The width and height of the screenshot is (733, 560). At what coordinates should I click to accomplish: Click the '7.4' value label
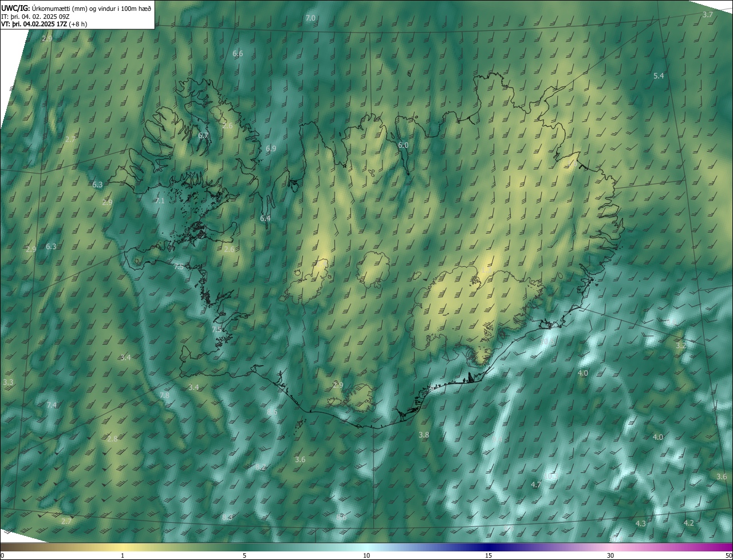tap(52, 405)
